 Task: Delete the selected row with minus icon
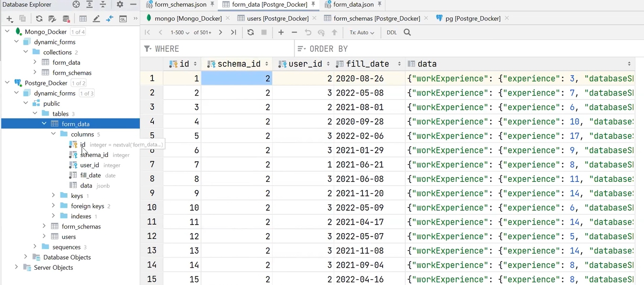click(x=294, y=32)
